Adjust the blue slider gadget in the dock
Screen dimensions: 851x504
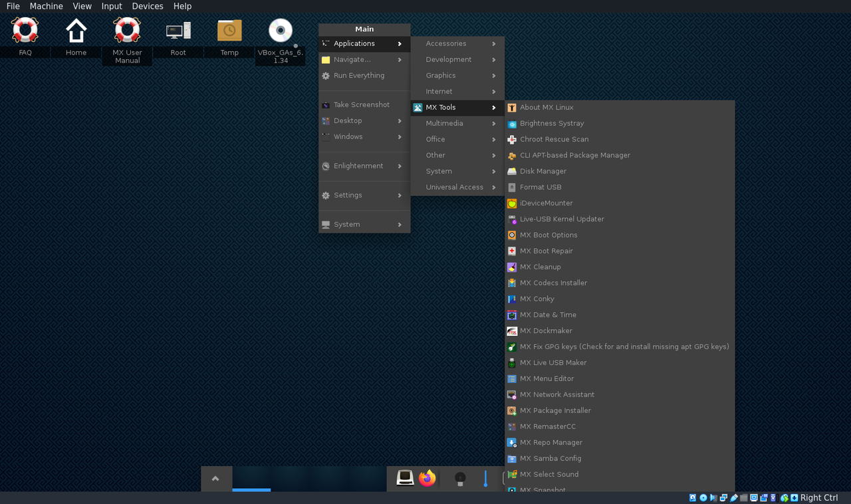click(x=485, y=478)
